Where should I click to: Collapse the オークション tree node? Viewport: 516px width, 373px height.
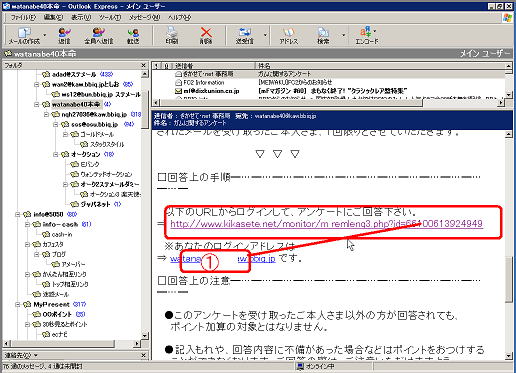point(56,155)
